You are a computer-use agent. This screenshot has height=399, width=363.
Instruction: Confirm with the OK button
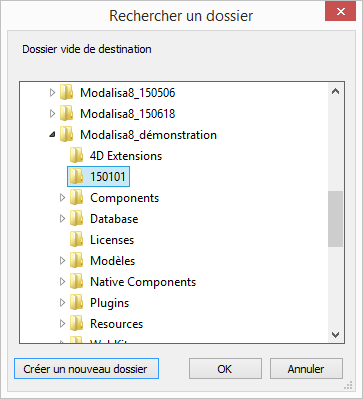(225, 369)
